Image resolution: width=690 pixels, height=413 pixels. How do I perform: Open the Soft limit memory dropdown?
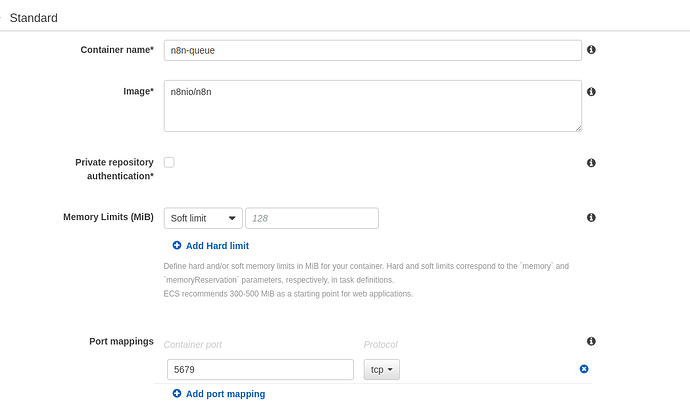pos(203,218)
